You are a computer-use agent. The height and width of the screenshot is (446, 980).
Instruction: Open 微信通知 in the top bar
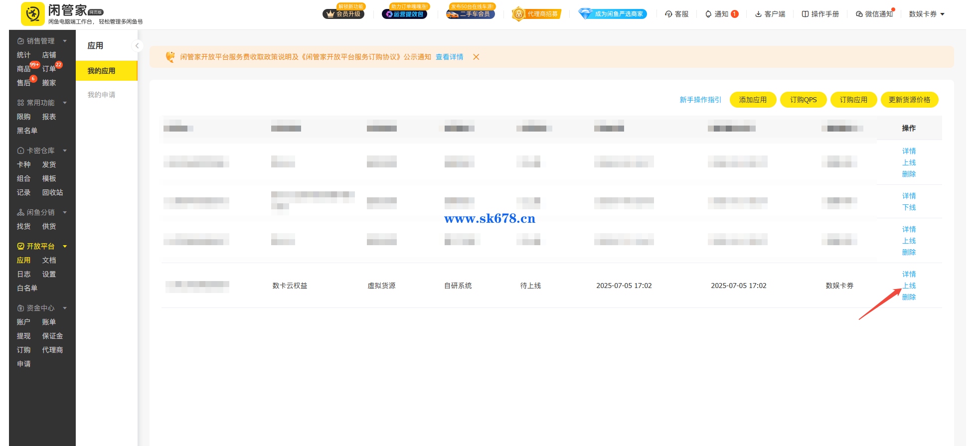pyautogui.click(x=874, y=14)
